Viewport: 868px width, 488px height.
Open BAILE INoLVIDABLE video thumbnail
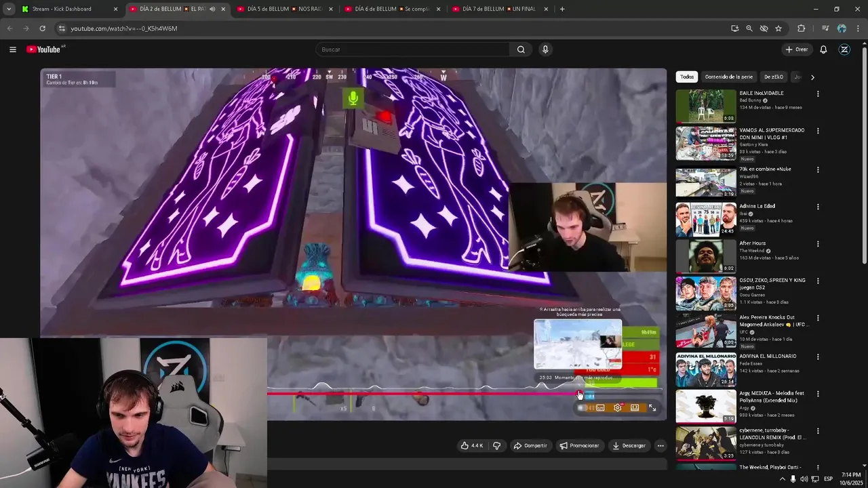coord(705,106)
